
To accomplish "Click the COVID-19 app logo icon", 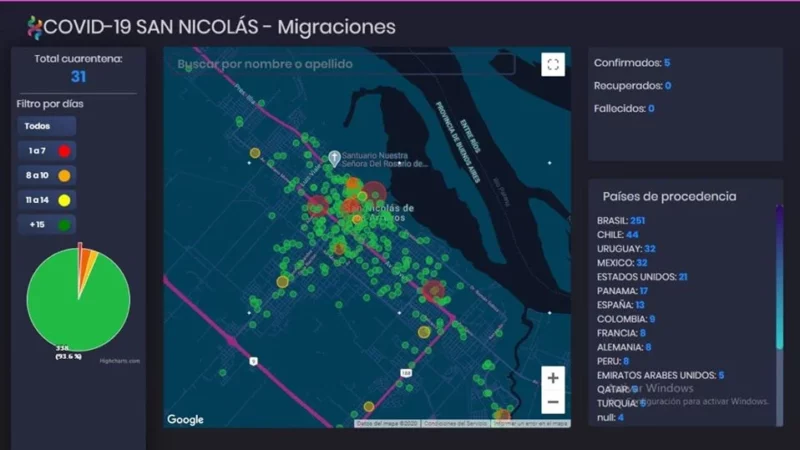I will click(35, 27).
